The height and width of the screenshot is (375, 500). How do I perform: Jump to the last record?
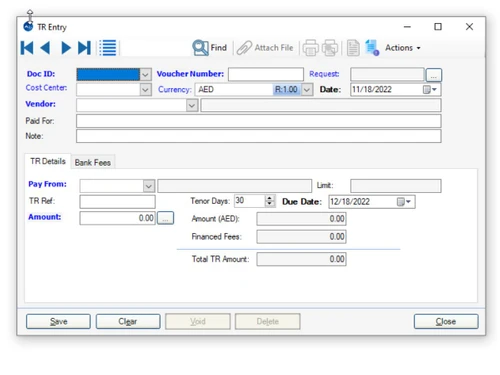click(x=84, y=48)
